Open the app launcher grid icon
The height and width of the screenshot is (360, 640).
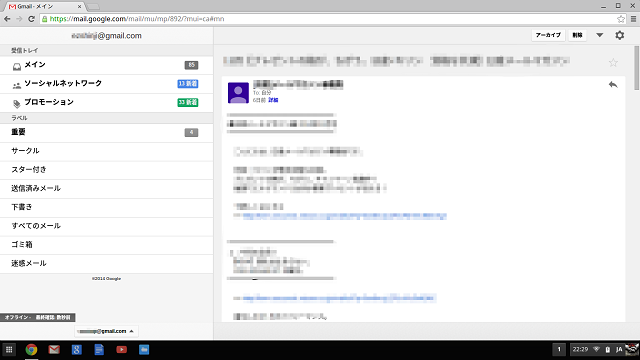pyautogui.click(x=9, y=349)
